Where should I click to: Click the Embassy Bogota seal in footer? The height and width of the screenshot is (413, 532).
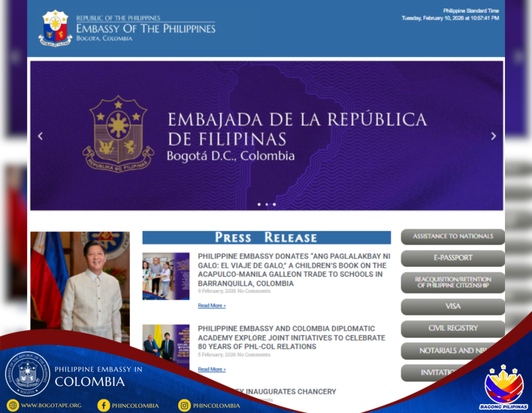pyautogui.click(x=27, y=375)
